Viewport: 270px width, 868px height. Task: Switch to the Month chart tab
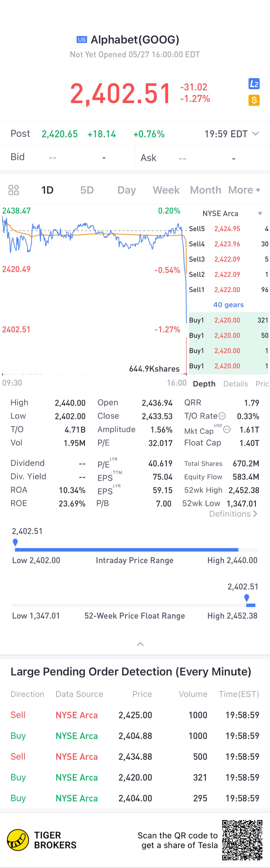tap(205, 190)
